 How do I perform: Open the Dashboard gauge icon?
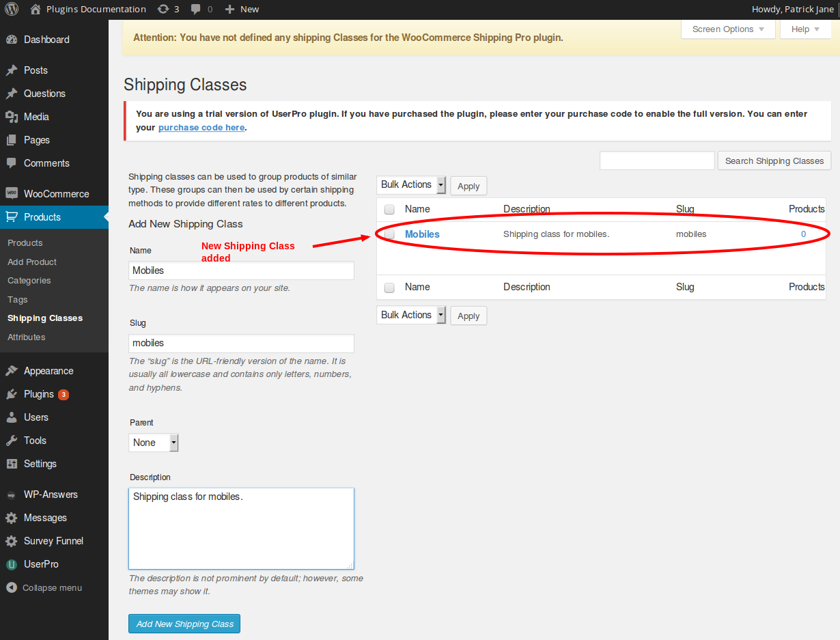(12, 40)
